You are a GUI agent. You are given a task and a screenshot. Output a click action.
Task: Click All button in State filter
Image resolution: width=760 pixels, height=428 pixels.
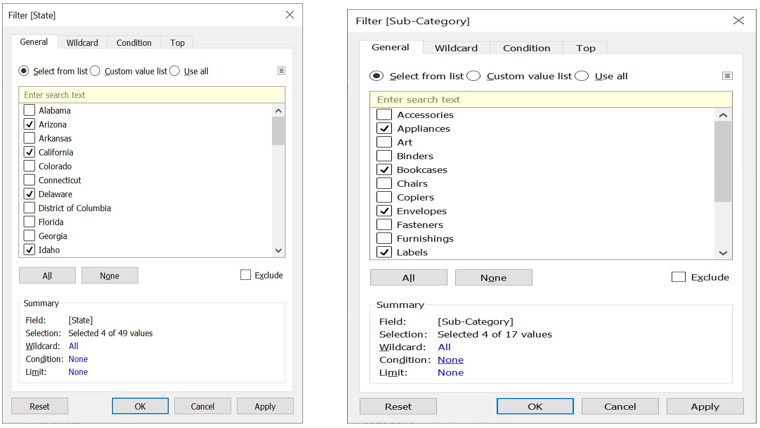point(48,275)
